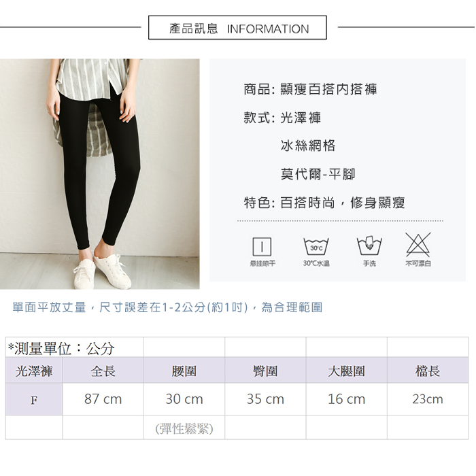Viewport: 476px width, 476px height.
Task: Click the 臀圍 column header
Action: (x=265, y=371)
